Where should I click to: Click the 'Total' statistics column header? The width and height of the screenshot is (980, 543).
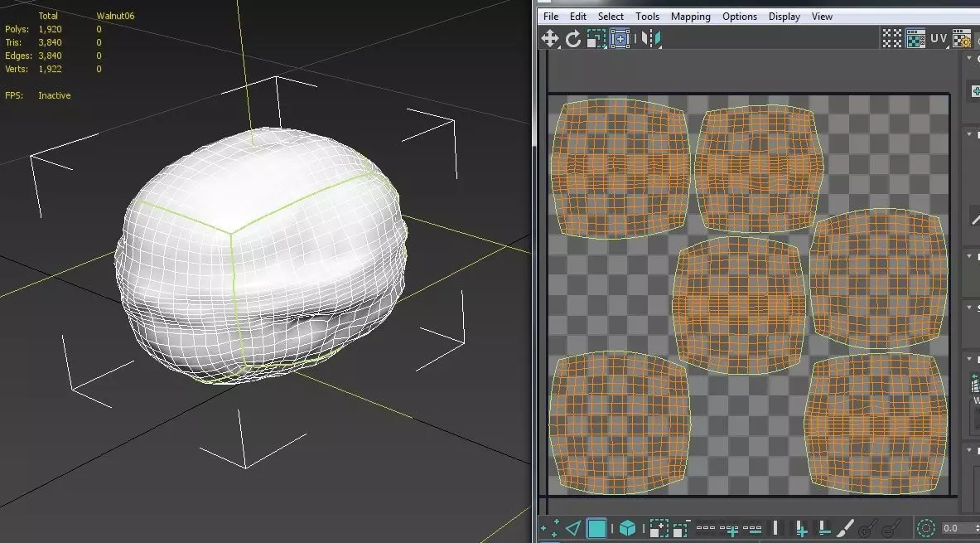pos(48,16)
